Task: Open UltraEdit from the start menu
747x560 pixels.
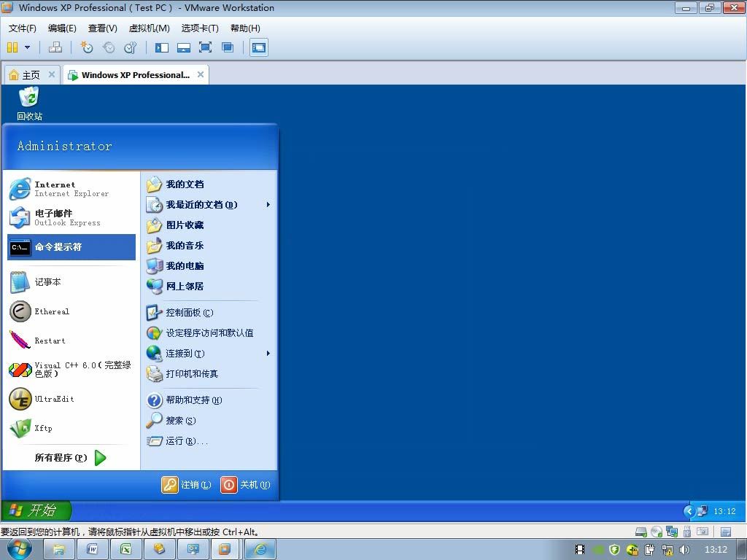Action: 71,399
